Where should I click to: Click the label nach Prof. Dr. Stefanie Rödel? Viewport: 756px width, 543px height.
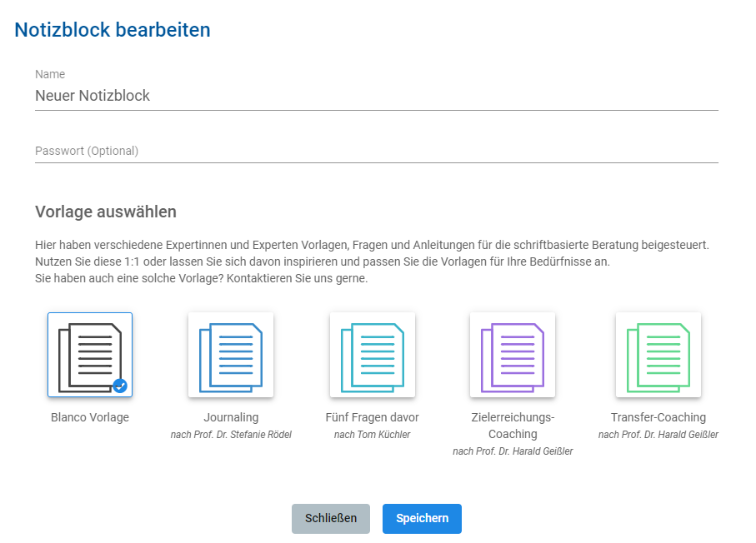pyautogui.click(x=231, y=434)
